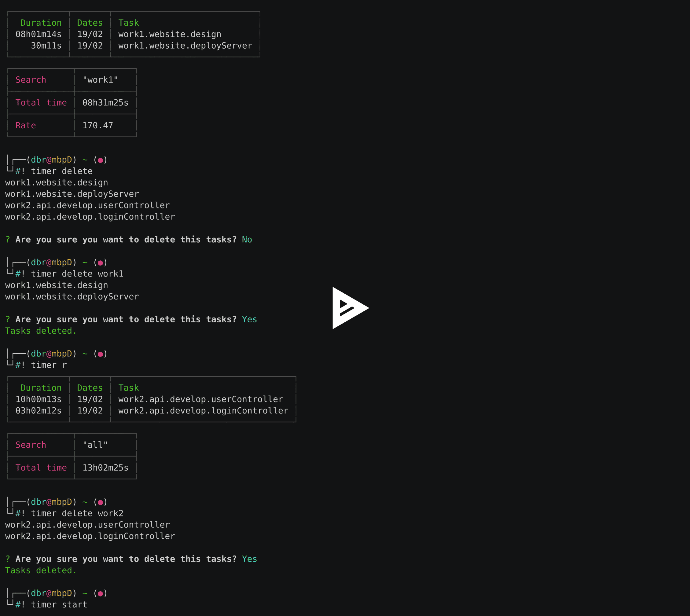Click "08h01m14s" duration cell
690x616 pixels.
point(39,34)
